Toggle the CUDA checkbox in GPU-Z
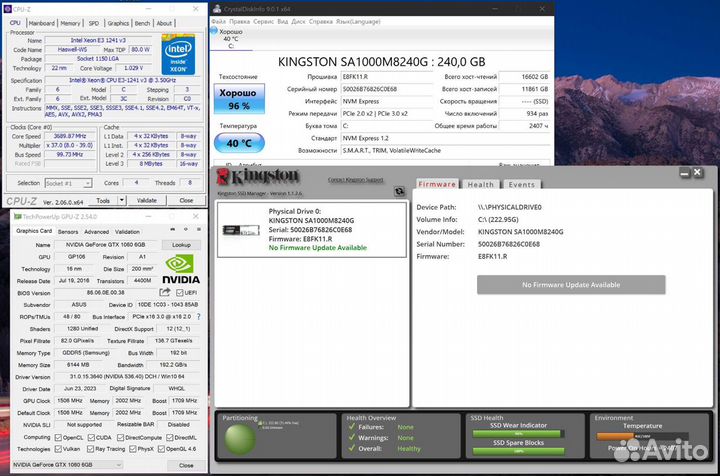 pyautogui.click(x=91, y=437)
